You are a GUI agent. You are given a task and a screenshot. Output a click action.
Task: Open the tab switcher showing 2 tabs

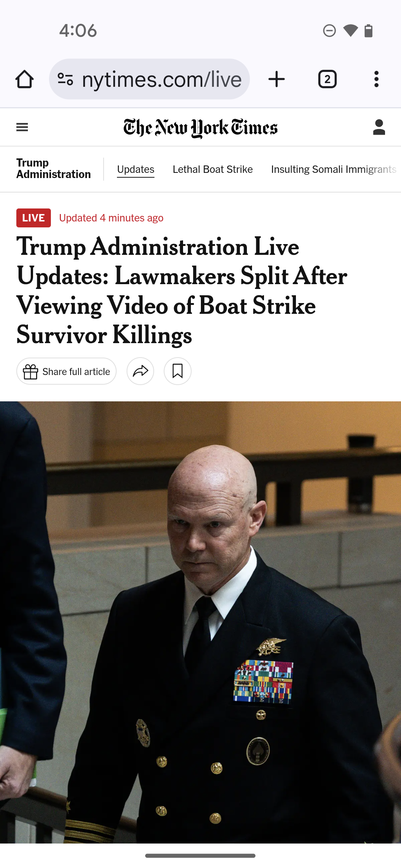tap(327, 79)
